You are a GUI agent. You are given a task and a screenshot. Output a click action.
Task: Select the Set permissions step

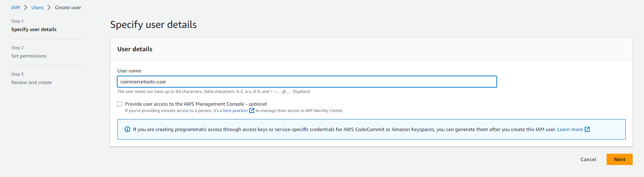click(x=29, y=56)
